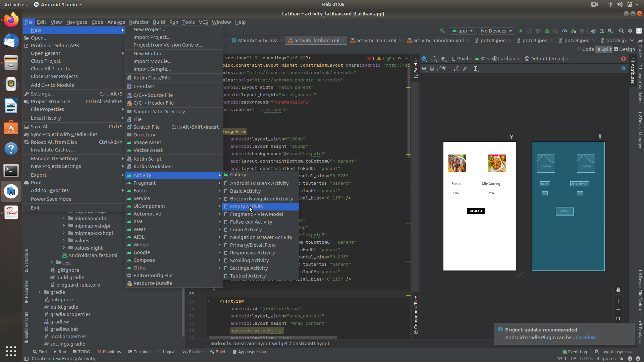Run the app with green play button
This screenshot has width=644, height=362.
(x=521, y=31)
